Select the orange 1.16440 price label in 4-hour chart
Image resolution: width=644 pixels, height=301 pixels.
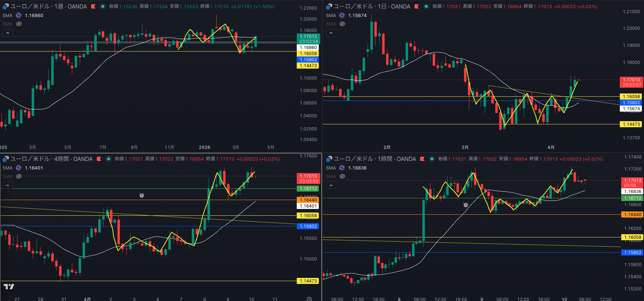coord(308,200)
